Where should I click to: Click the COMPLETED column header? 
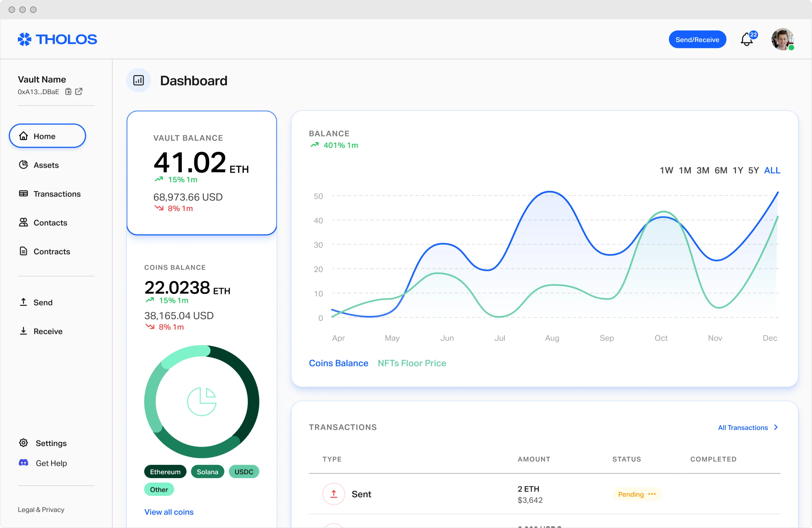tap(714, 459)
